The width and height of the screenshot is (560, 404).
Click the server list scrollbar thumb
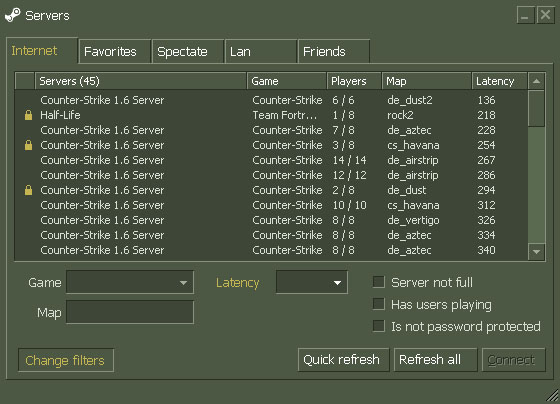click(536, 108)
